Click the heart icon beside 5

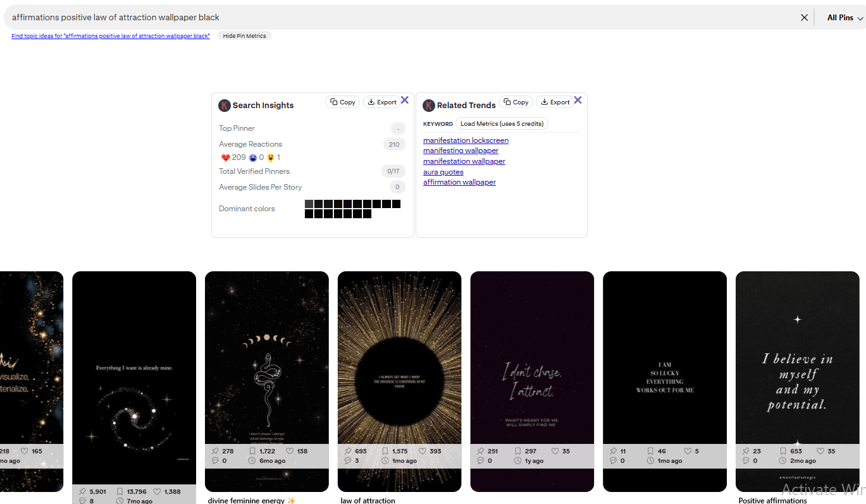click(x=688, y=451)
